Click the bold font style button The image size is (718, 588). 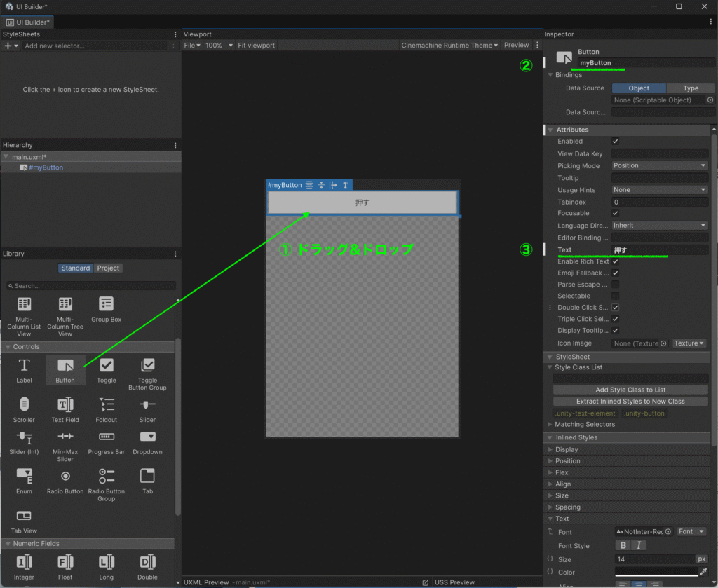(623, 546)
